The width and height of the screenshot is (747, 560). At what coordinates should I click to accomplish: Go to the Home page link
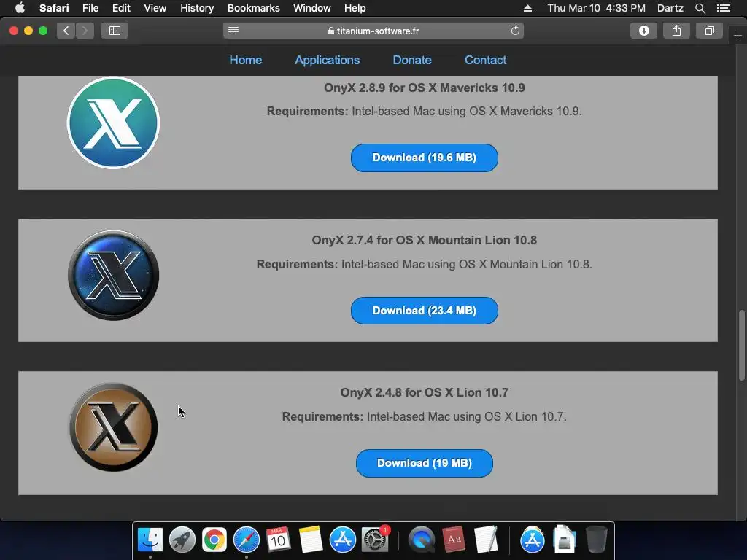pos(246,60)
